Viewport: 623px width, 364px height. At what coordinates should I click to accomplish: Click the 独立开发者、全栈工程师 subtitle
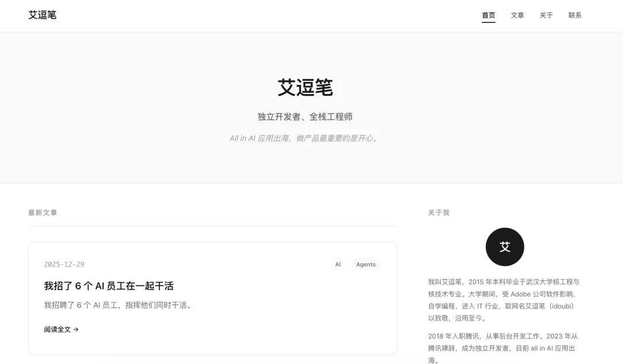pyautogui.click(x=306, y=117)
